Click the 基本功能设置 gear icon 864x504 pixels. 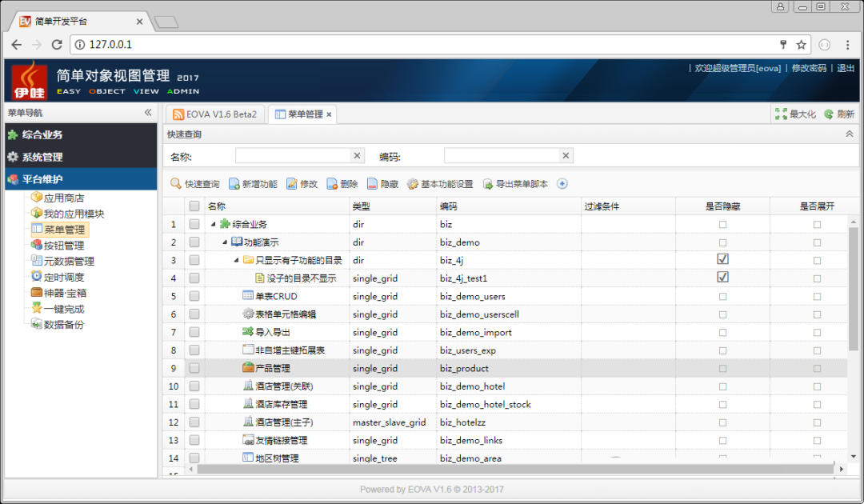pos(413,184)
